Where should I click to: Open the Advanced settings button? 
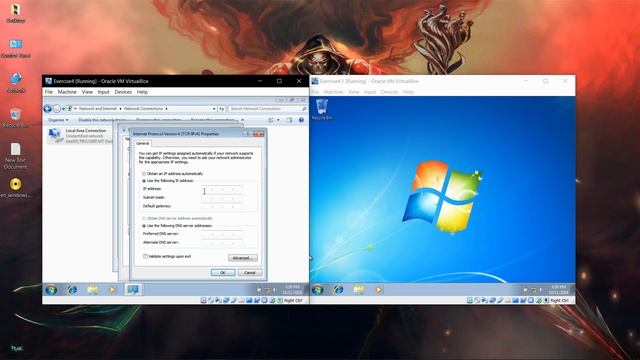coord(242,258)
